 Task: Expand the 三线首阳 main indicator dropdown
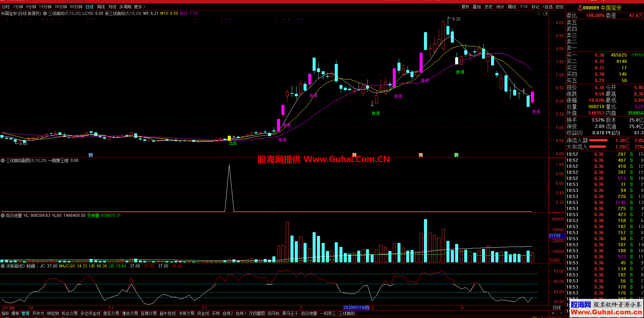pos(46,14)
